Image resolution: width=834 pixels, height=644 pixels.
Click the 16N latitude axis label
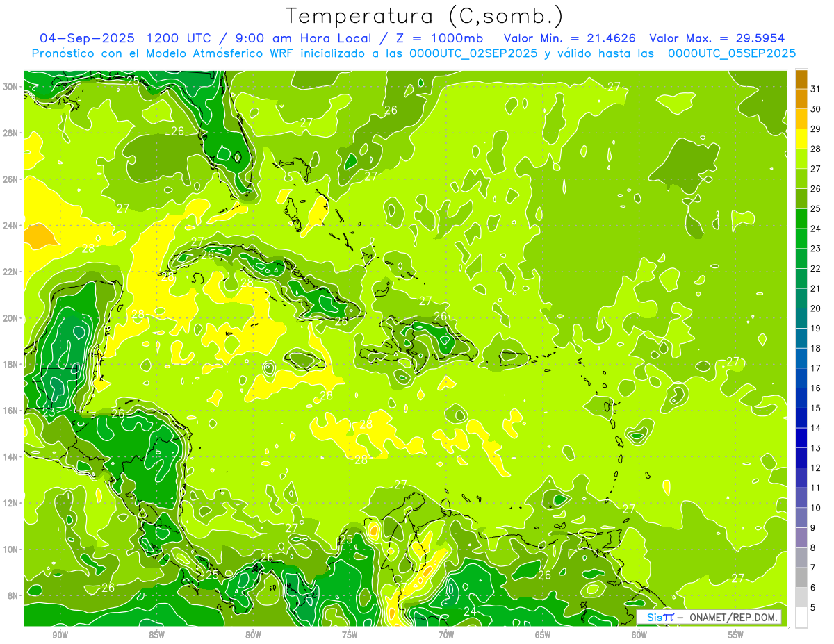point(10,411)
